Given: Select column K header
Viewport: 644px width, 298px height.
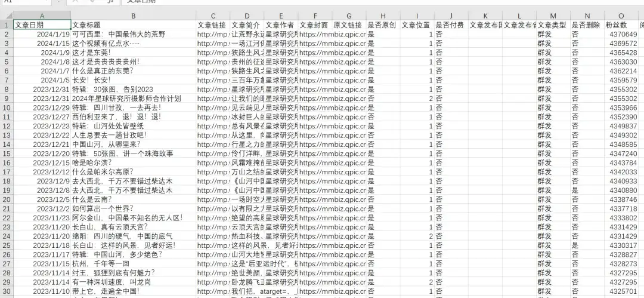Looking at the screenshot, I should (485, 16).
